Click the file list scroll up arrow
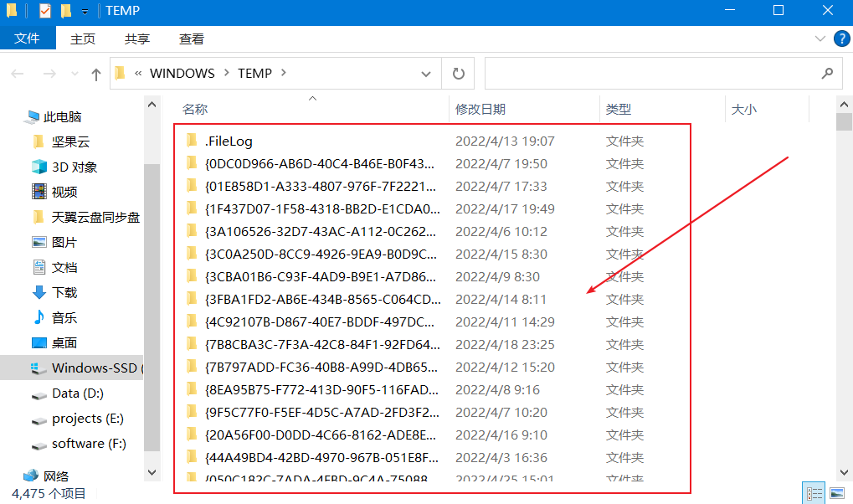Image resolution: width=853 pixels, height=504 pixels. 844,104
